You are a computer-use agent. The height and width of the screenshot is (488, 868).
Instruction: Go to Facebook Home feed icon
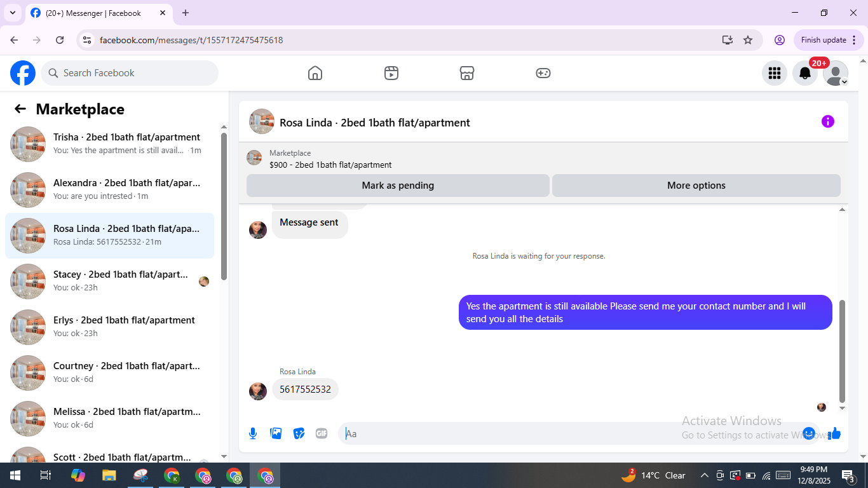pos(315,73)
